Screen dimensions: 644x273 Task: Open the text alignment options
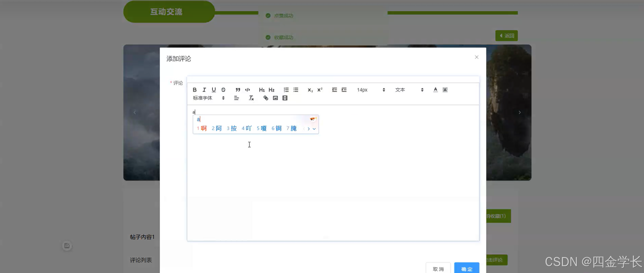click(x=236, y=98)
